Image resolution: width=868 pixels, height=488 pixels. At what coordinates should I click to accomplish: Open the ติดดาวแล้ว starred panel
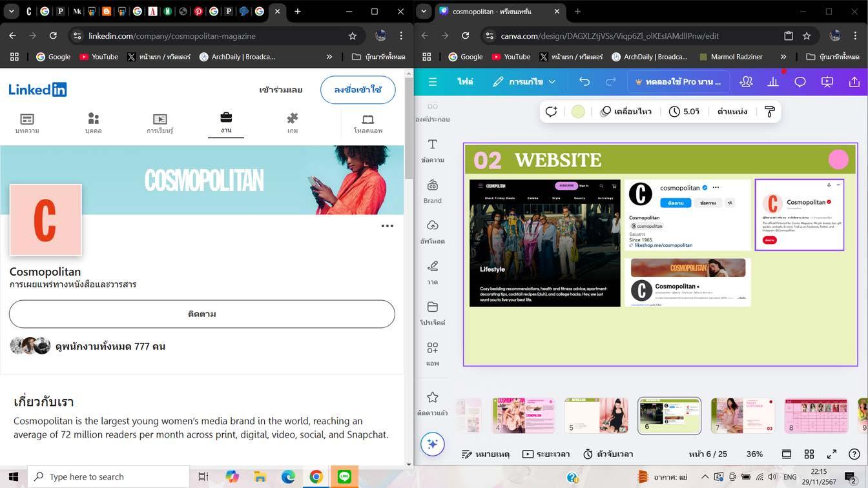pos(433,403)
